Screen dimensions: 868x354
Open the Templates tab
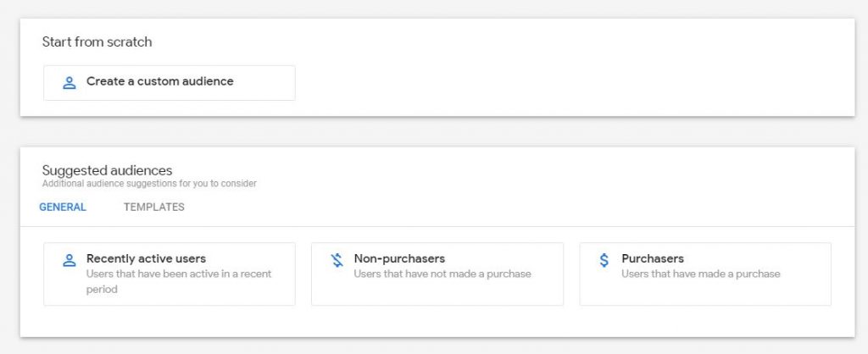coord(153,207)
